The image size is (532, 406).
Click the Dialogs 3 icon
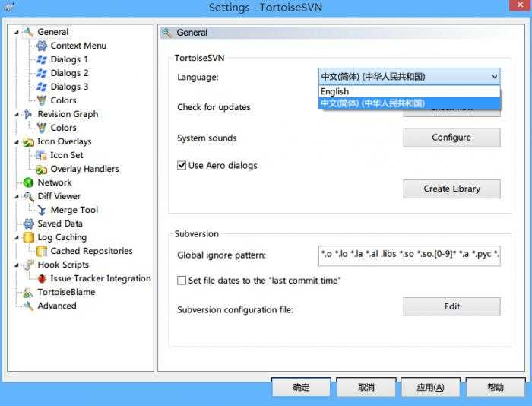[41, 87]
